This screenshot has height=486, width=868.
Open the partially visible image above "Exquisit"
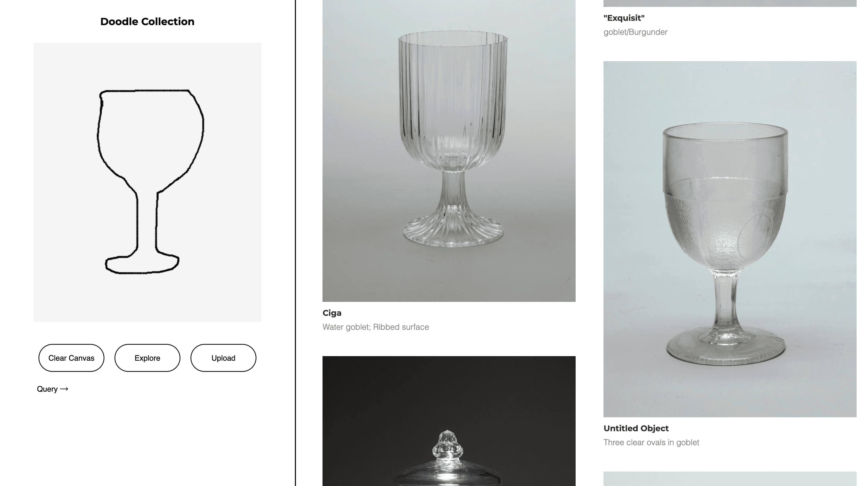730,3
